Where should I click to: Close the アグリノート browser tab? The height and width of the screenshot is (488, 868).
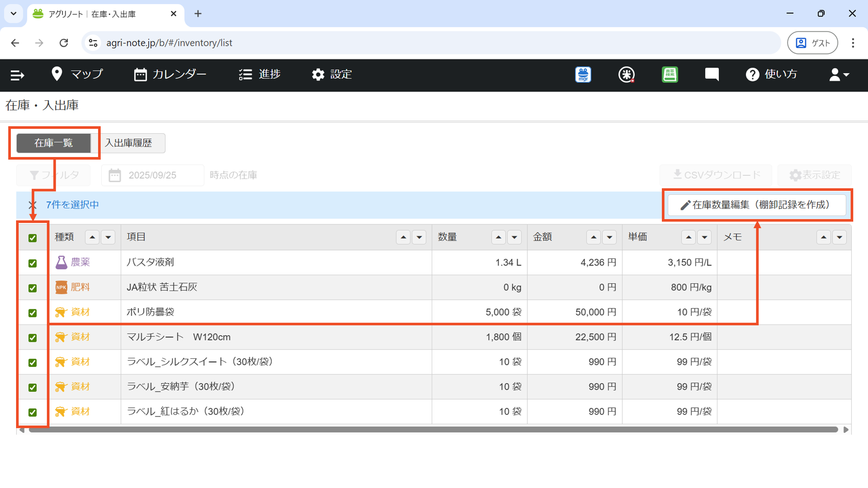[x=174, y=14]
